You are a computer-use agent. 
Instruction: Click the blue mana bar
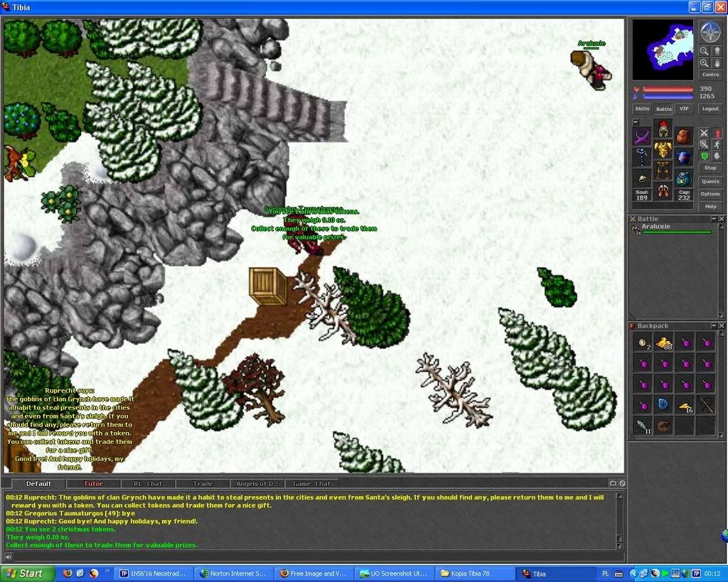tap(668, 96)
